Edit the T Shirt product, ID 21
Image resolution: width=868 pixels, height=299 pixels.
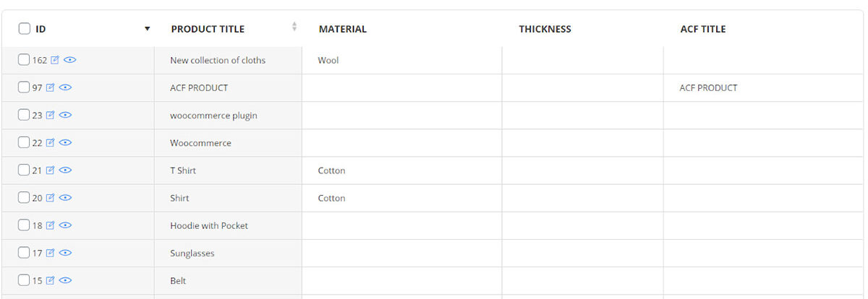50,170
